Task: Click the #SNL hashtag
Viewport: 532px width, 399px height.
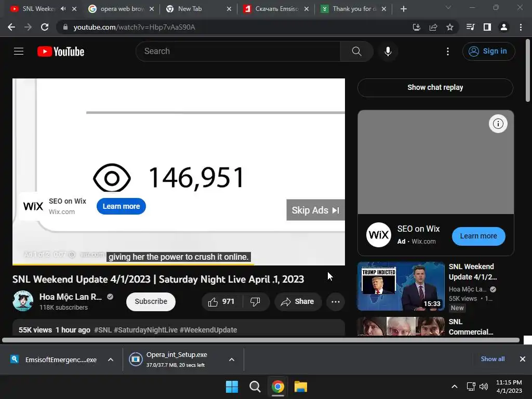Action: tap(103, 330)
